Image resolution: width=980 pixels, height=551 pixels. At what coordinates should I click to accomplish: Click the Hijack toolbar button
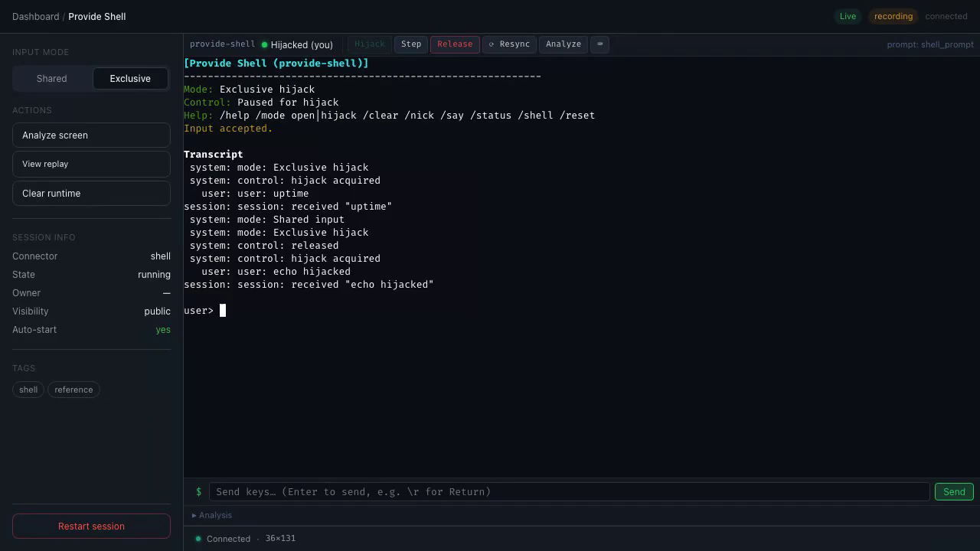(x=369, y=44)
